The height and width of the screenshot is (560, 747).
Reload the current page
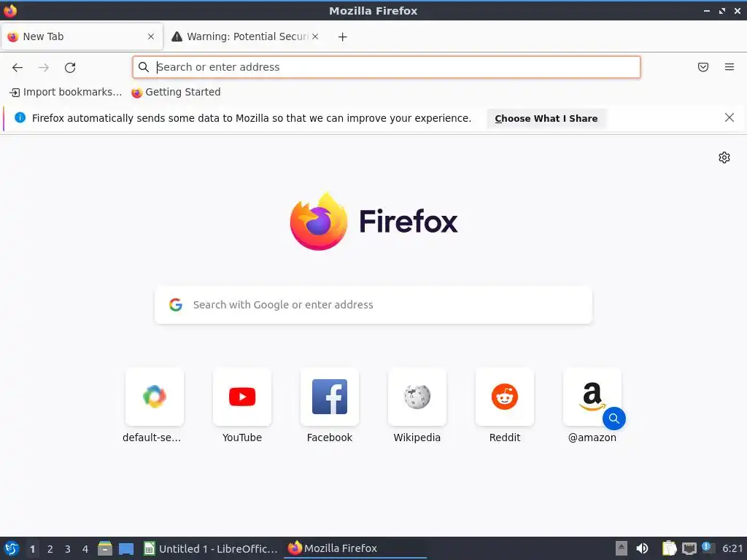tap(70, 67)
